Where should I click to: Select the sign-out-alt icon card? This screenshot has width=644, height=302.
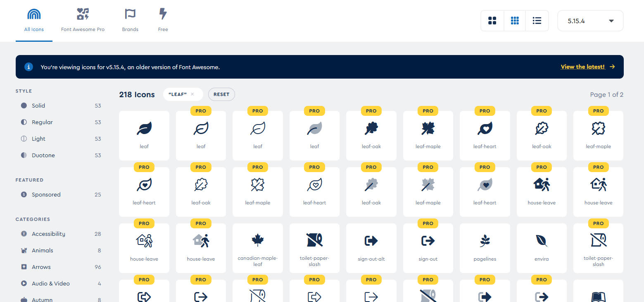(371, 248)
